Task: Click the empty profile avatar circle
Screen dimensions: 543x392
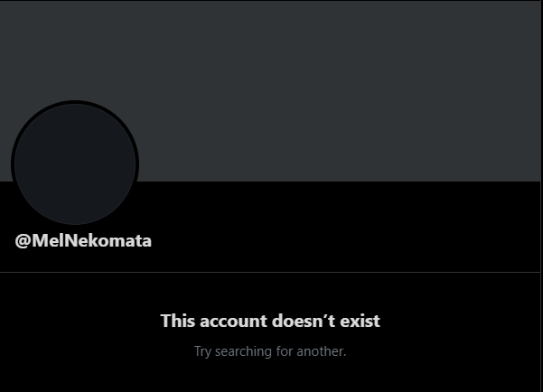Action: click(75, 163)
